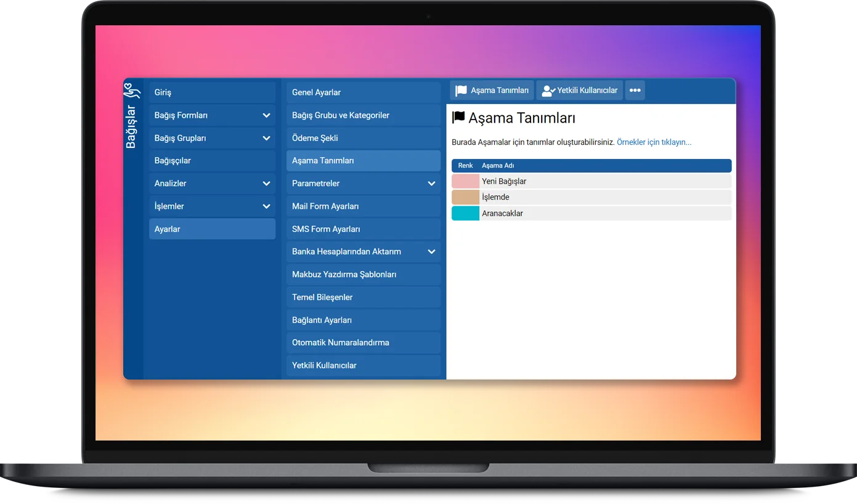
Task: Select Bağışçılar in the sidebar
Action: pos(211,161)
